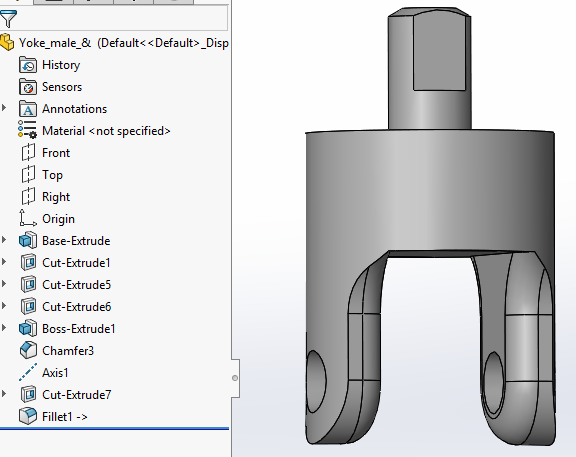Click the Fillet1 feature icon
This screenshot has height=457, width=576.
pos(28,416)
